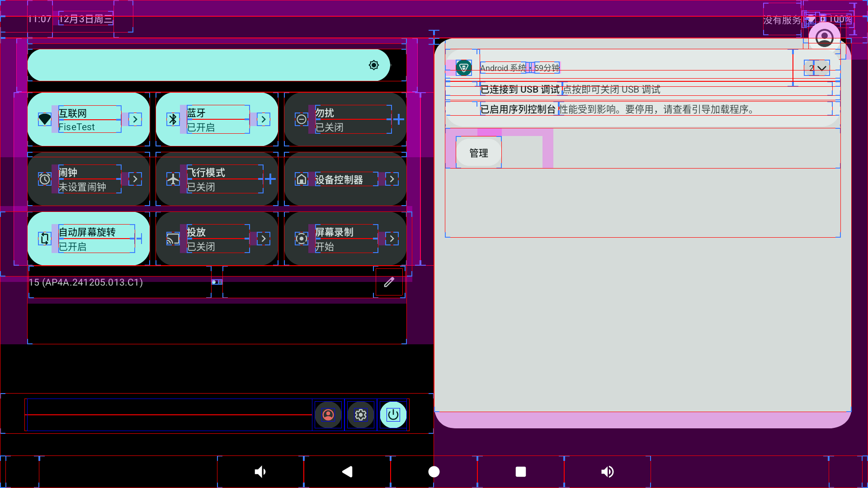Open the settings gear on the brightness bar
Viewport: 868px width, 488px height.
click(373, 65)
